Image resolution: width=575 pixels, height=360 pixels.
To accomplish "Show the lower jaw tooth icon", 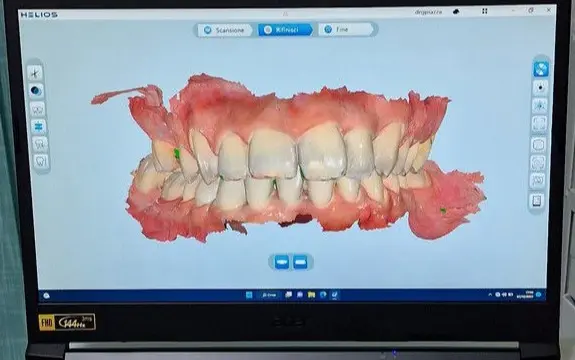I will coord(41,161).
